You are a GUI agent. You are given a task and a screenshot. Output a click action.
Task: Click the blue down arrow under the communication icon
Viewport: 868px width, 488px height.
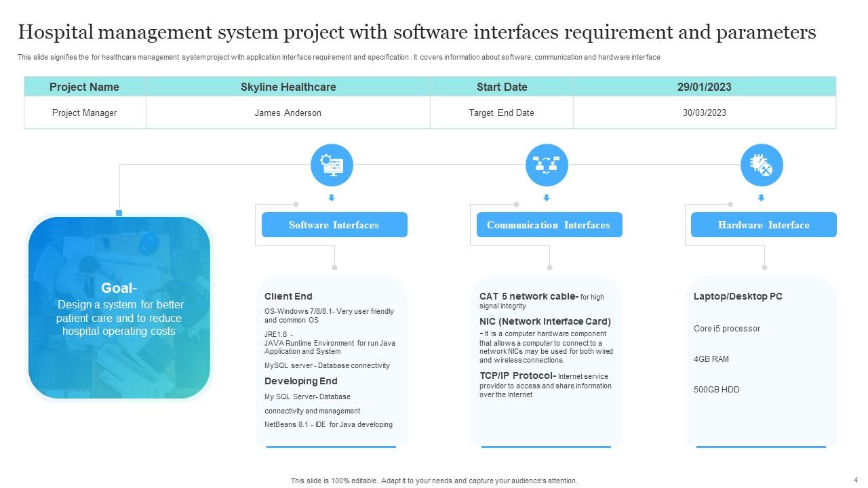[547, 199]
